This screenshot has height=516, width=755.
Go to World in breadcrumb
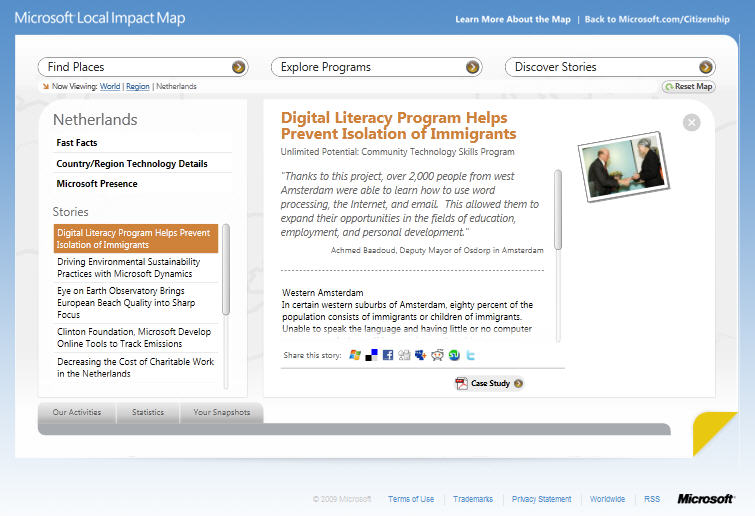[x=110, y=87]
